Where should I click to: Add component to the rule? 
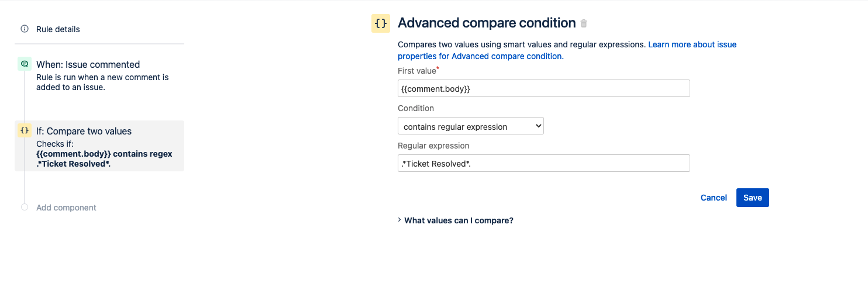click(66, 208)
